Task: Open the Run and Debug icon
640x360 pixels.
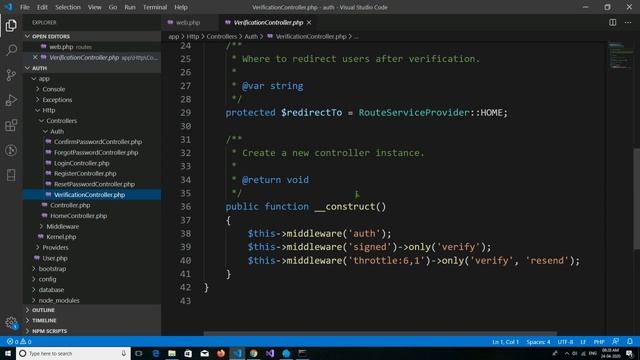Action: coord(11,100)
